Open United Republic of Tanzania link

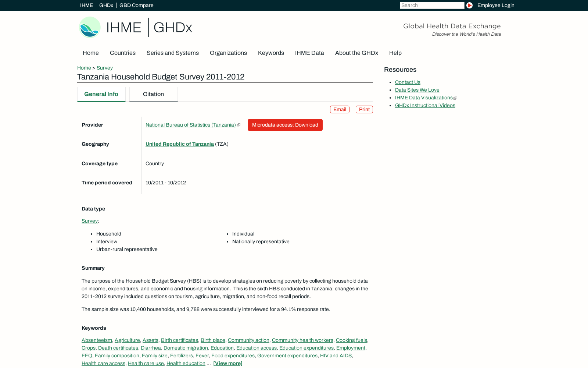(x=180, y=144)
